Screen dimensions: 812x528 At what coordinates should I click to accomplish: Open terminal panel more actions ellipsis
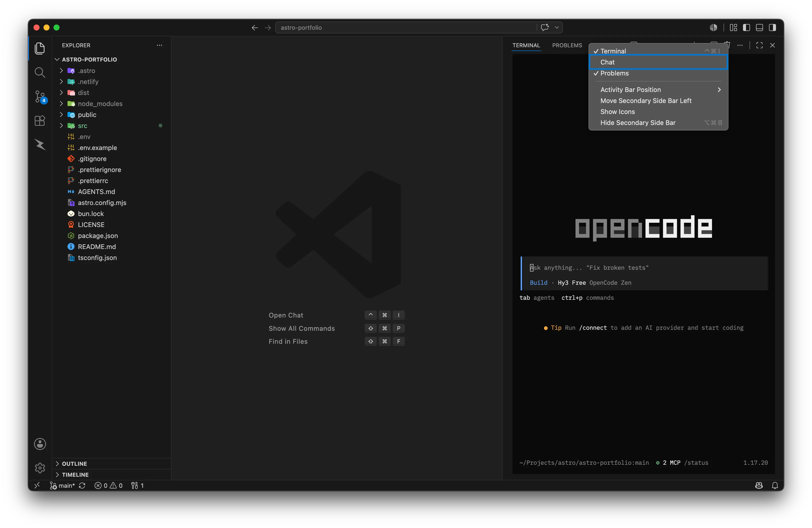tap(740, 45)
